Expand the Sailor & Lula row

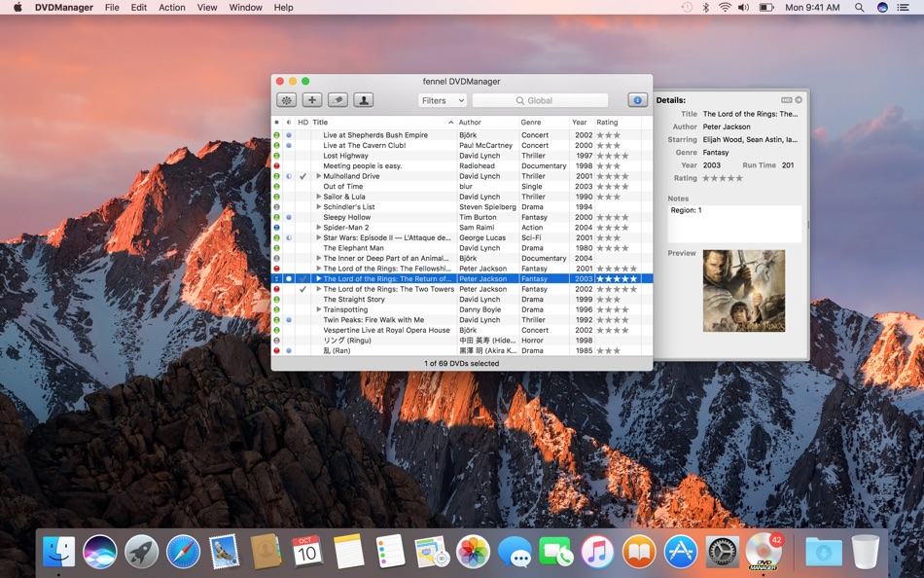(x=319, y=197)
